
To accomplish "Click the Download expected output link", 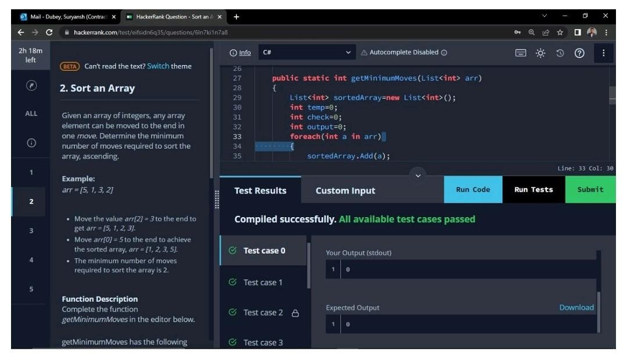I will 576,307.
